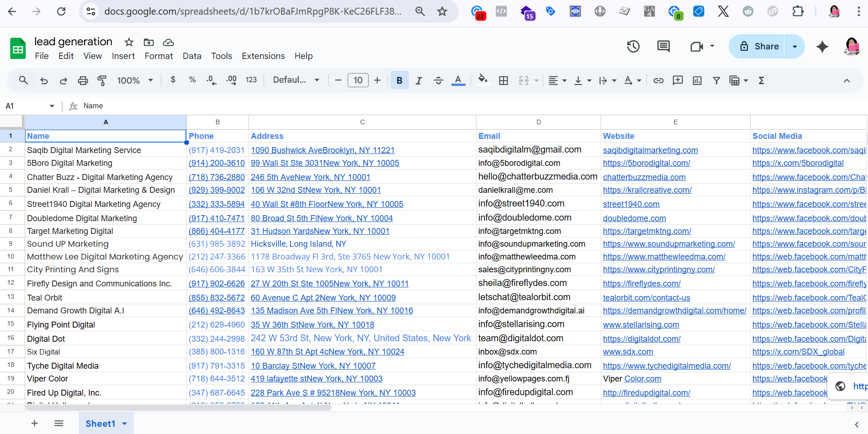Image resolution: width=868 pixels, height=434 pixels.
Task: Create a filter using funnel icon
Action: (x=716, y=80)
